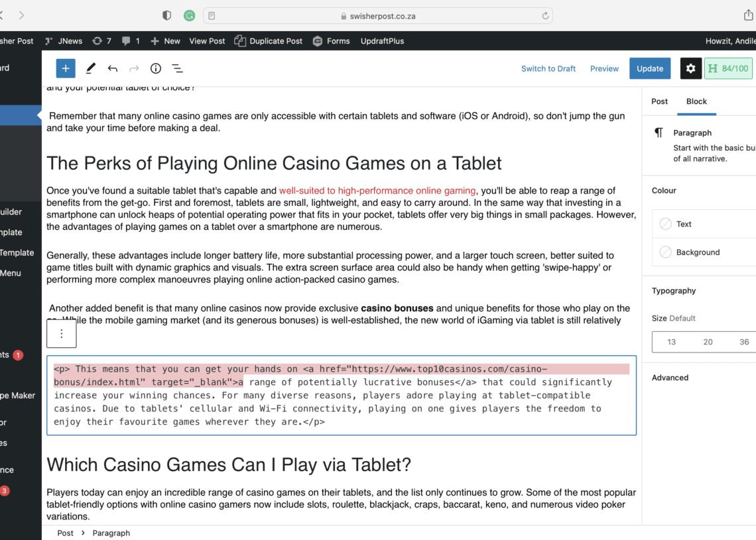Click the Safari share icon

pyautogui.click(x=748, y=15)
